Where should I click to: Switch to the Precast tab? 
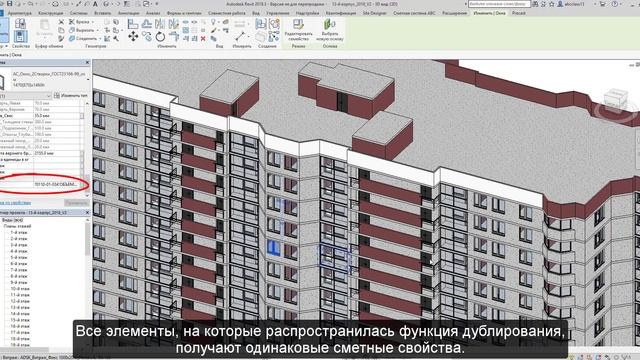tap(519, 13)
